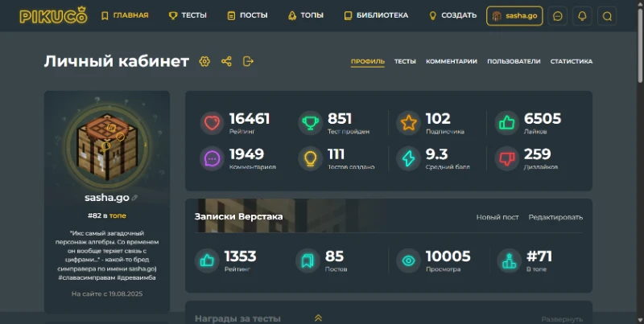The width and height of the screenshot is (644, 324).
Task: Click the thumbs-up 6505 likes icon
Action: [507, 123]
